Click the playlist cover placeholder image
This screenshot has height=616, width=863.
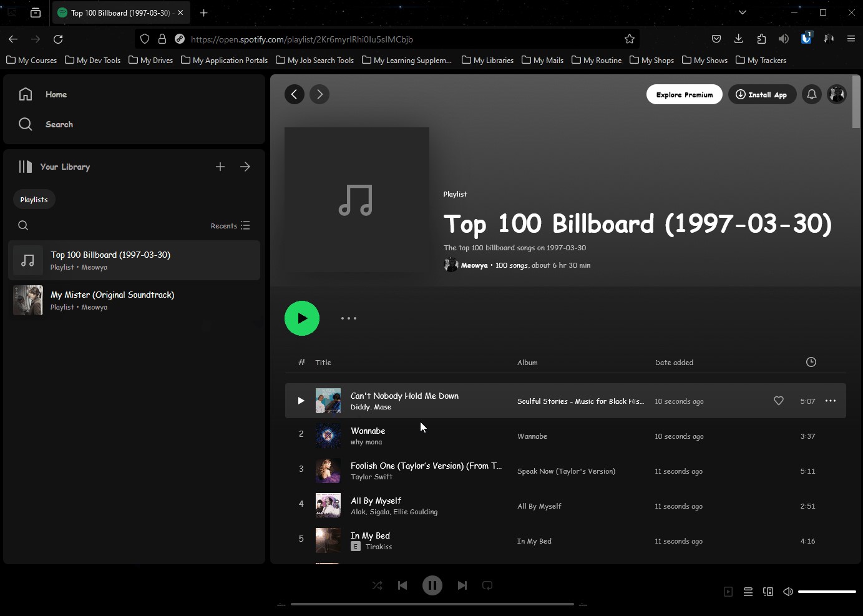(357, 200)
